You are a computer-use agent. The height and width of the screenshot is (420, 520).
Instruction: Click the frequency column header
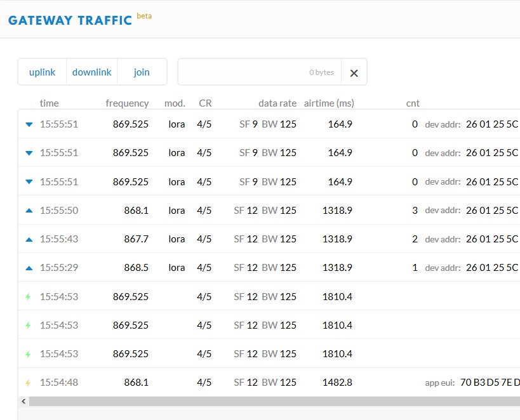[x=127, y=103]
